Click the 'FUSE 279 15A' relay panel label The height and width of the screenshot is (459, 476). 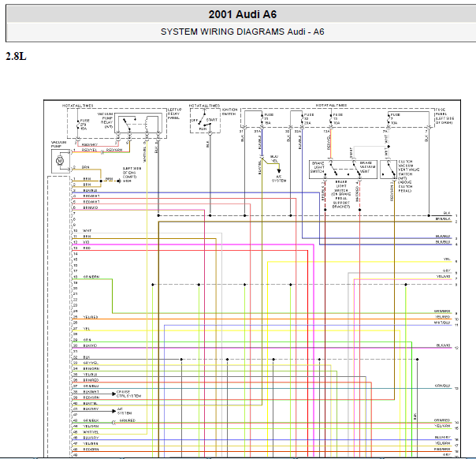[x=84, y=125]
